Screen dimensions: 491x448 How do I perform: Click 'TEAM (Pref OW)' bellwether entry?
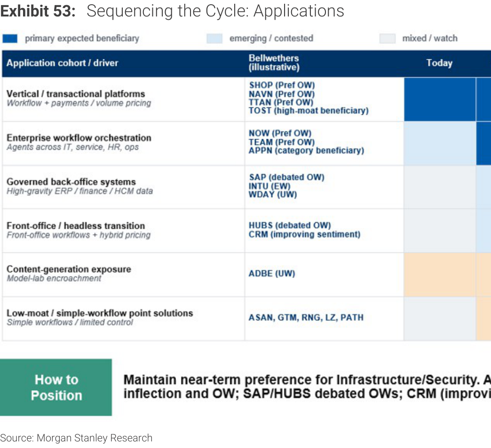[282, 142]
